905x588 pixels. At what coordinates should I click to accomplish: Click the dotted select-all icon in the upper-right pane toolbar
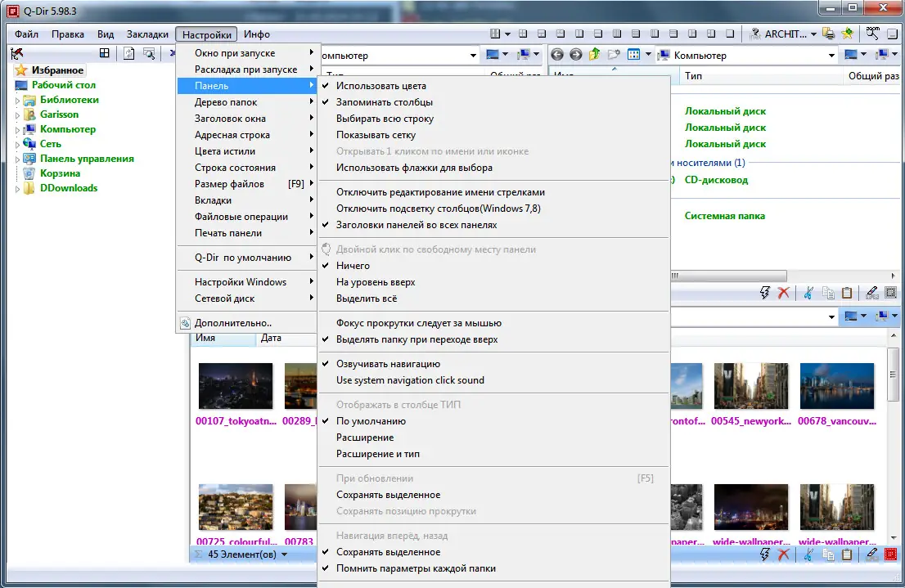[x=890, y=293]
